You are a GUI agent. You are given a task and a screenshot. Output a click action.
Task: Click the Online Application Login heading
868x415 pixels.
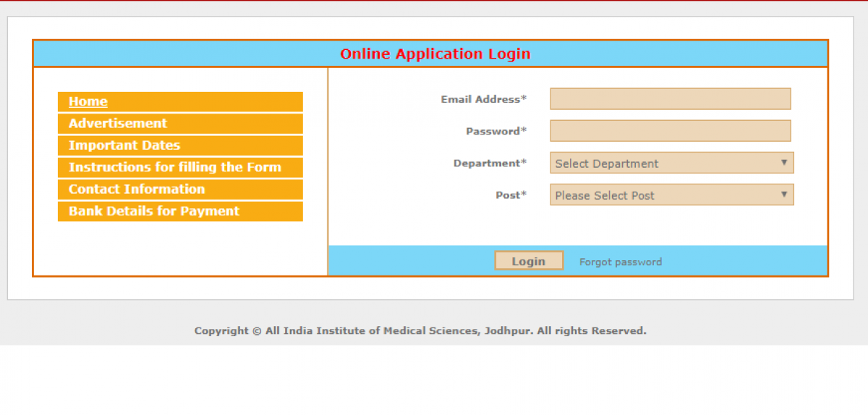point(435,54)
